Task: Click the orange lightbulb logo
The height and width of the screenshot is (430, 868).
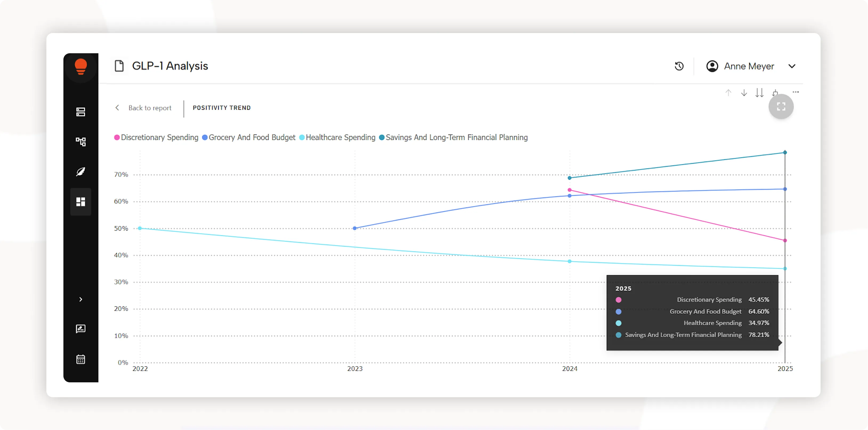Action: pyautogui.click(x=81, y=66)
